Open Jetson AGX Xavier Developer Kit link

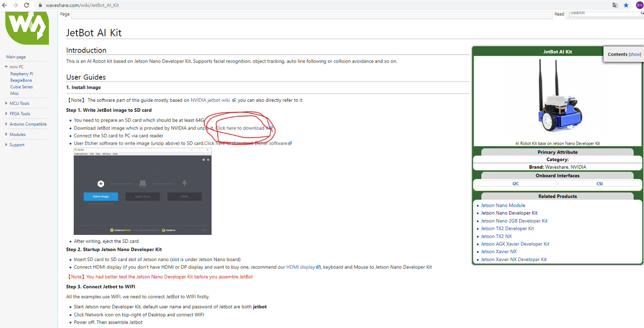tap(515, 244)
